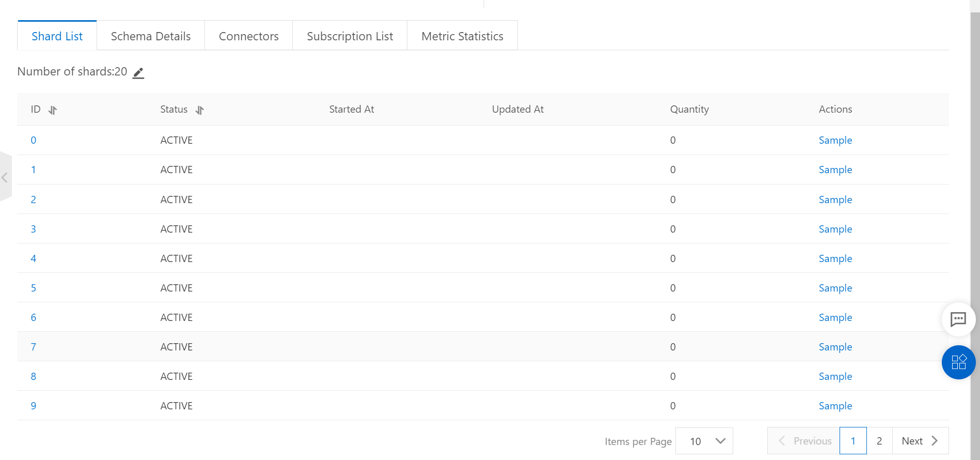Switch to the Schema Details tab
Screen dimensions: 980x460
[x=151, y=36]
